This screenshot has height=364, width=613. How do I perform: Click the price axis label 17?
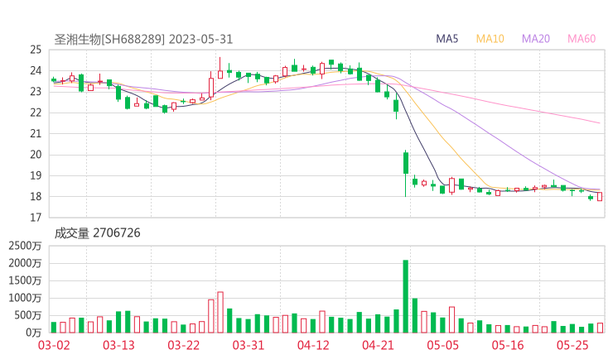point(36,218)
